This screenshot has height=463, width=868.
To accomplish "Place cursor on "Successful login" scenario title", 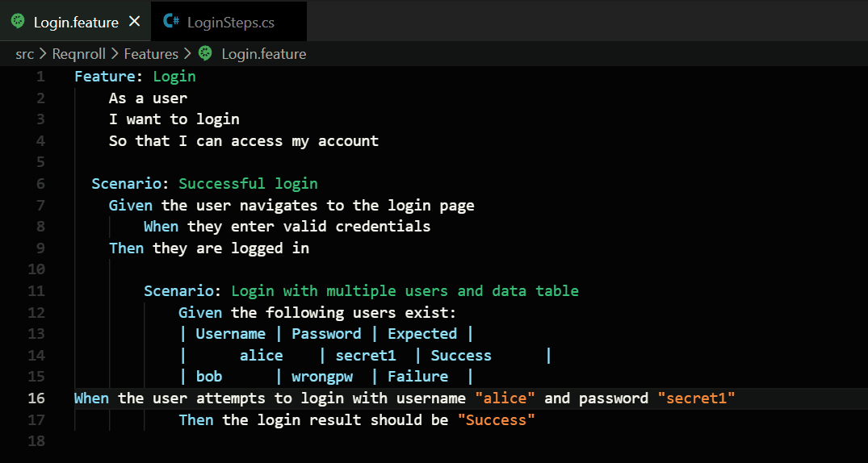I will click(x=248, y=184).
